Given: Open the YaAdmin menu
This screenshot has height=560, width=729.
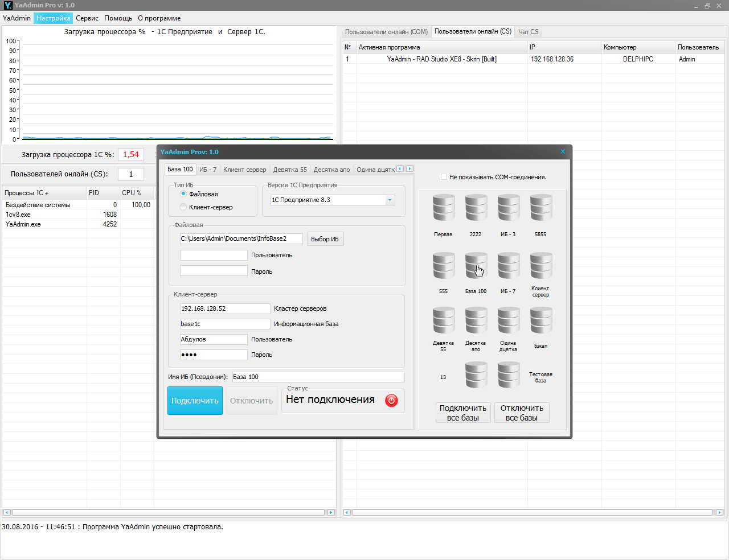Looking at the screenshot, I should (17, 18).
